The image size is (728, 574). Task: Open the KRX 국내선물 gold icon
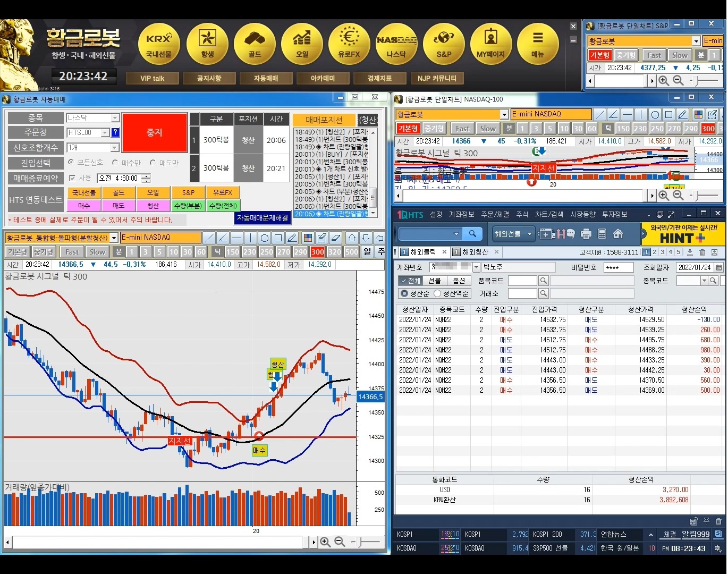(x=159, y=44)
